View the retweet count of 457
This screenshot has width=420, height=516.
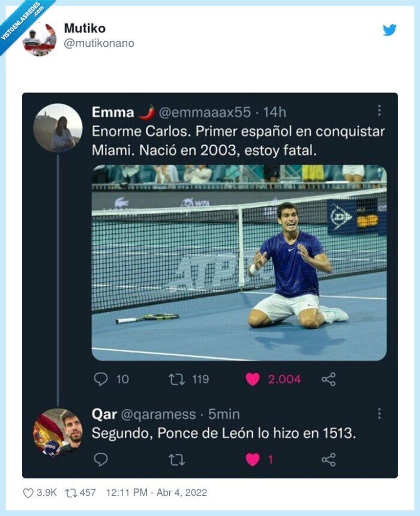76,493
